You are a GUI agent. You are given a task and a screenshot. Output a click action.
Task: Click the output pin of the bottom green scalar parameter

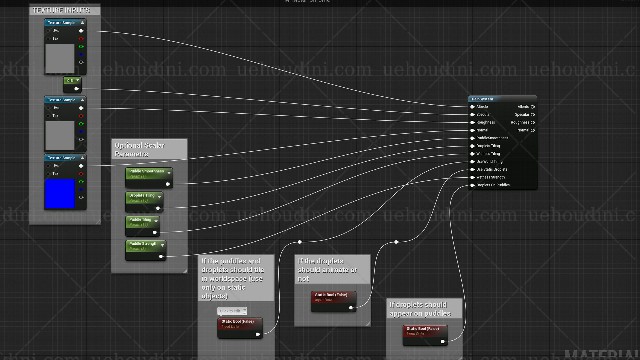(161, 257)
